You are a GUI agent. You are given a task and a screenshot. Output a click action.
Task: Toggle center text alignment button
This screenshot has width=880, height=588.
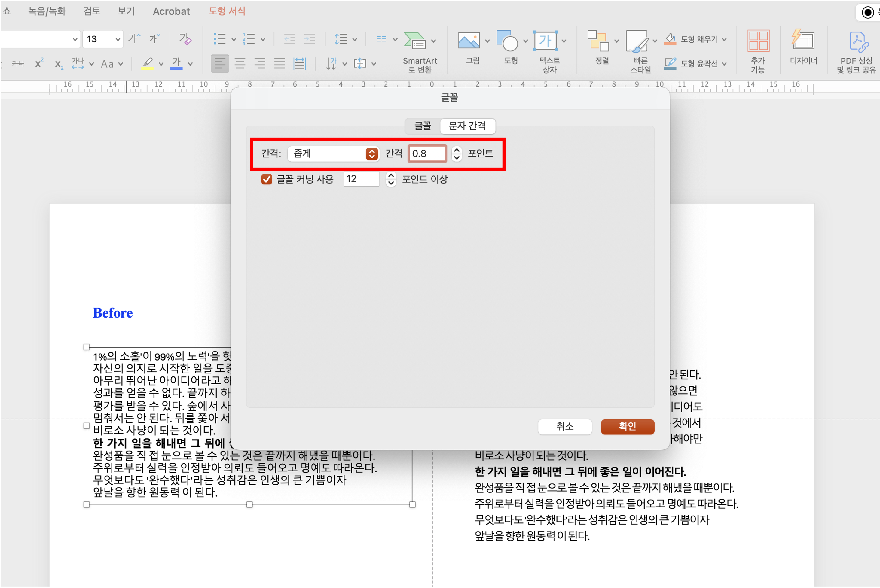(x=240, y=63)
